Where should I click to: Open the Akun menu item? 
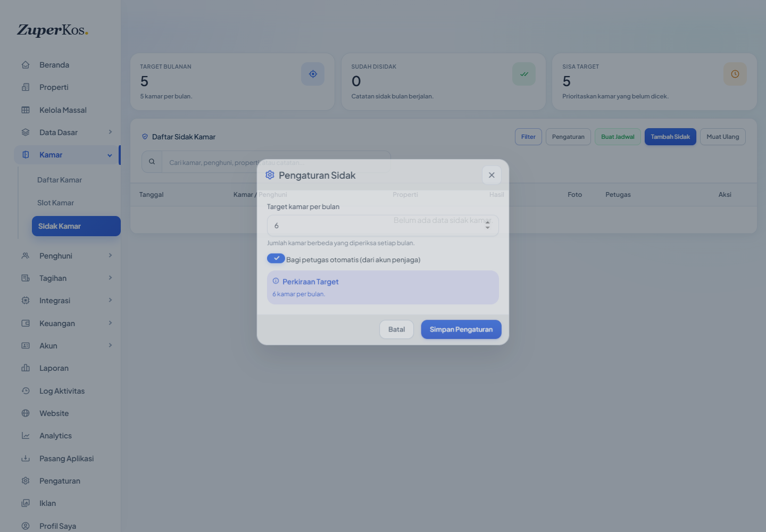(x=67, y=346)
